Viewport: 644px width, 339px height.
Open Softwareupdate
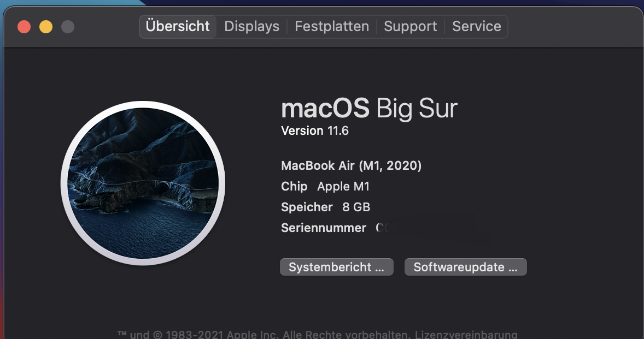point(465,267)
